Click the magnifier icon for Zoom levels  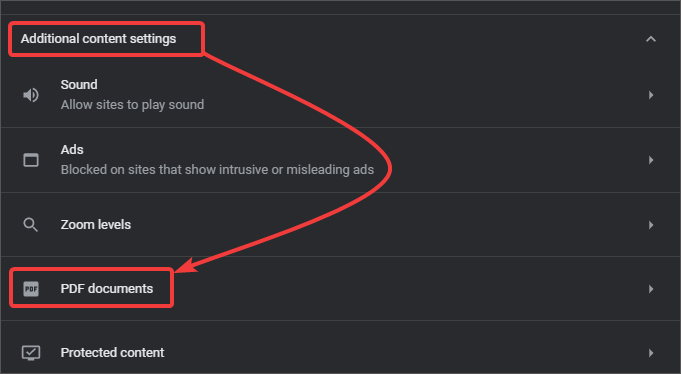coord(30,225)
